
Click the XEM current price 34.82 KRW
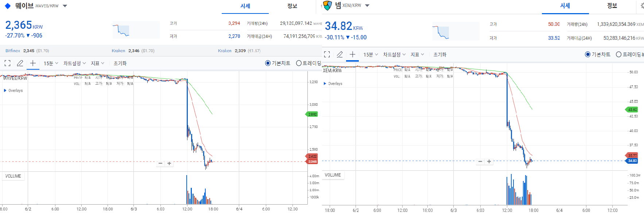coord(344,26)
